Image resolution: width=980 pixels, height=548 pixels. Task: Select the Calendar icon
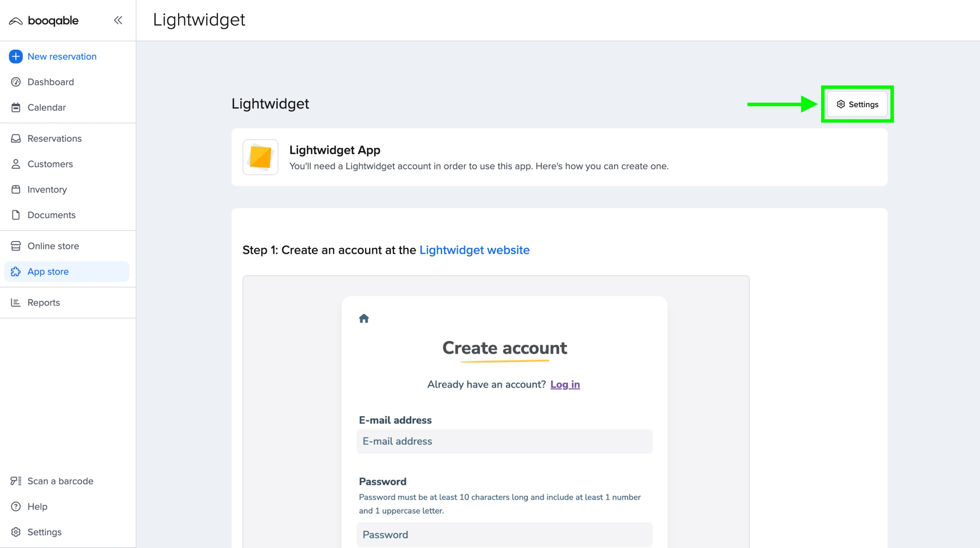tap(15, 108)
